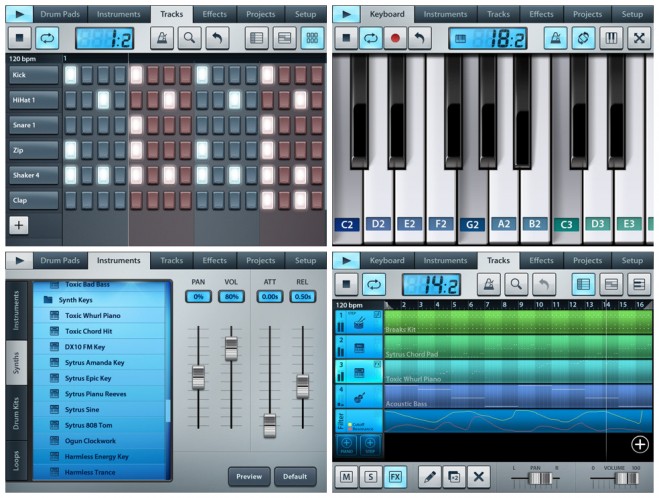Open bar editor view in step sequencer screen
Screen dimensions: 659x498
click(x=285, y=38)
